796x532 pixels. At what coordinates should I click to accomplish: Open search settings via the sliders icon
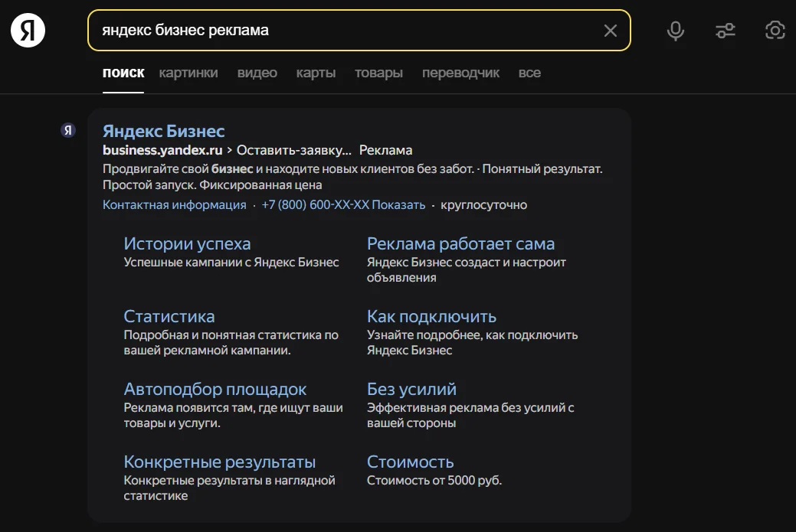pyautogui.click(x=725, y=31)
